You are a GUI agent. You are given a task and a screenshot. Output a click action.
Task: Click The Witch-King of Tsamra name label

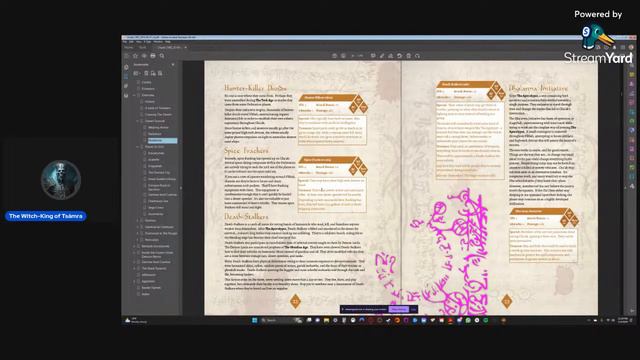coord(46,216)
